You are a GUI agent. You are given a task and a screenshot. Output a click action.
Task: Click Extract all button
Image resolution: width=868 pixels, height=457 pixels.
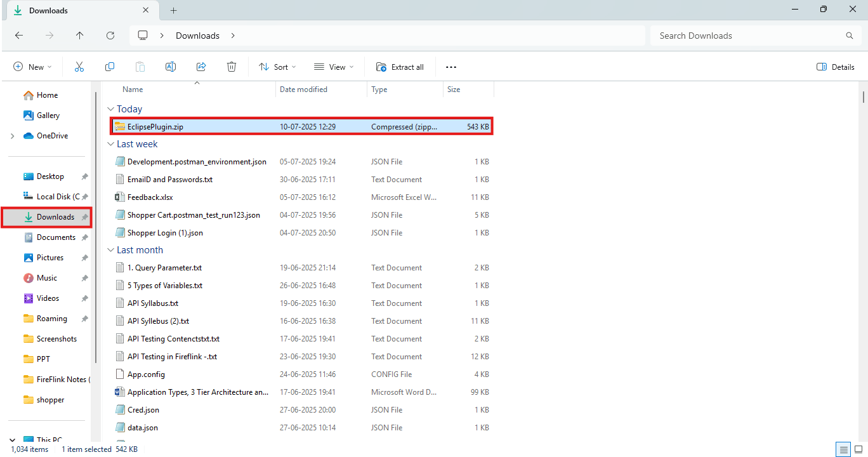(400, 67)
